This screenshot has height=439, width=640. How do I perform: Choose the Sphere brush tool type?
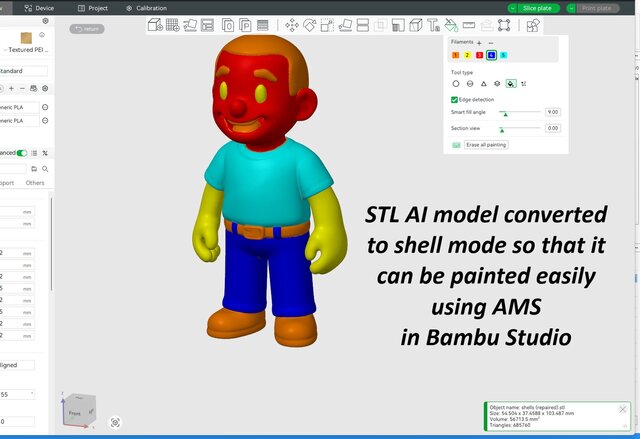(x=470, y=84)
